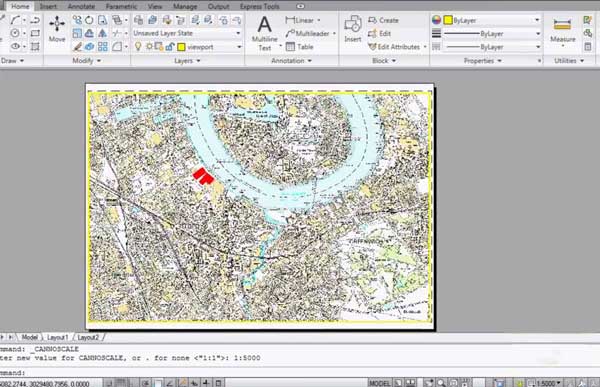
Task: Click the Edit Attributes button
Action: click(x=397, y=47)
